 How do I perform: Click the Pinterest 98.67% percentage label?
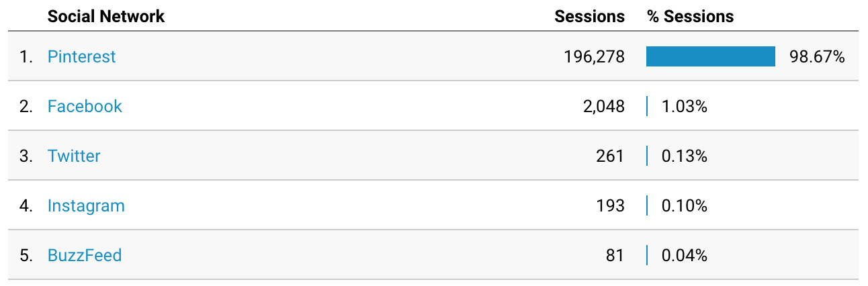click(x=817, y=57)
